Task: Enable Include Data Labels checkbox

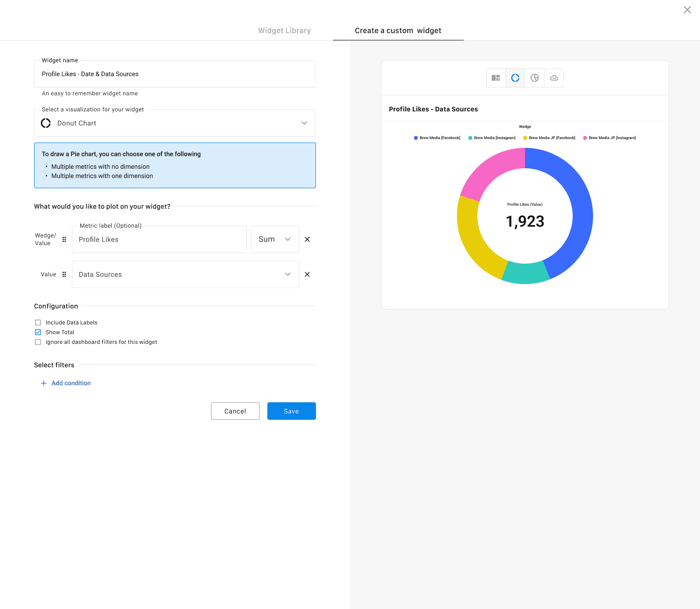Action: [38, 322]
